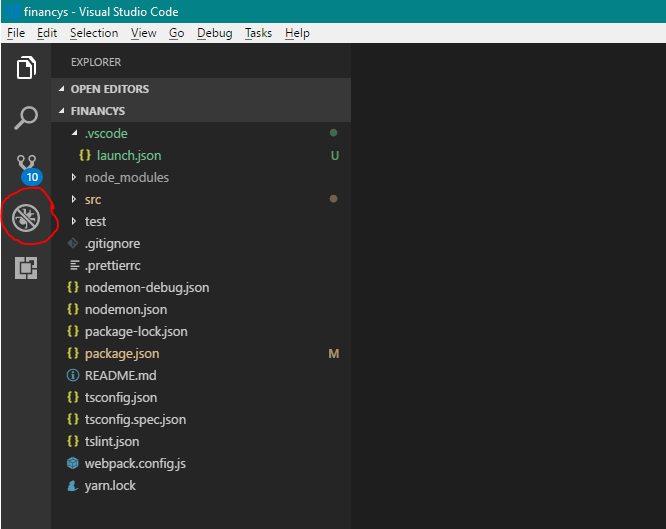The image size is (666, 529).
Task: Click the tan status dot on src
Action: point(333,198)
